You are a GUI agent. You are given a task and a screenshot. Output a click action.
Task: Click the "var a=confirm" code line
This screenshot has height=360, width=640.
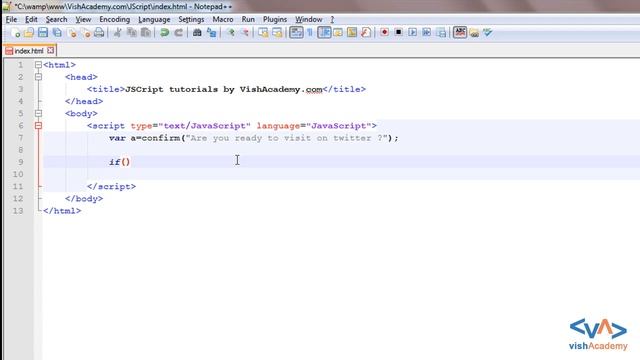253,138
